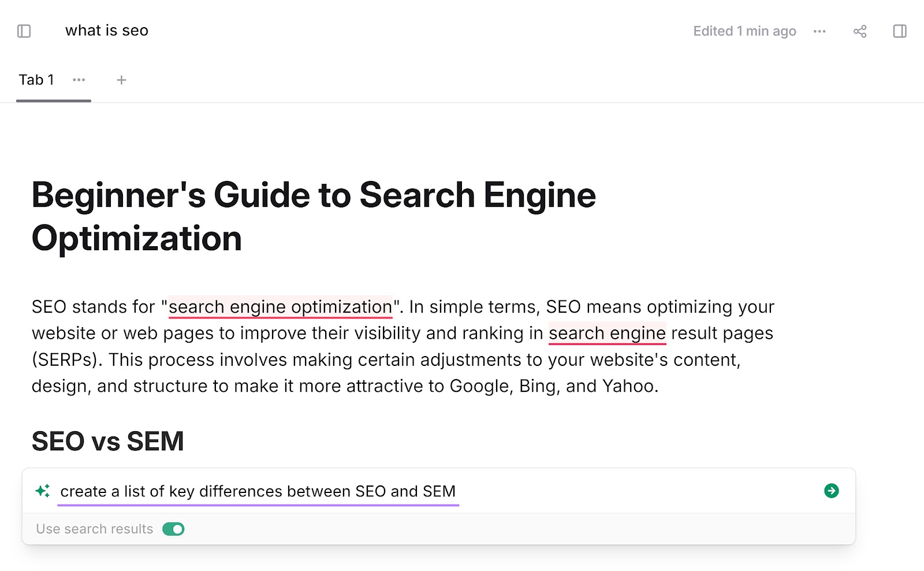Open the share options icon

point(859,32)
